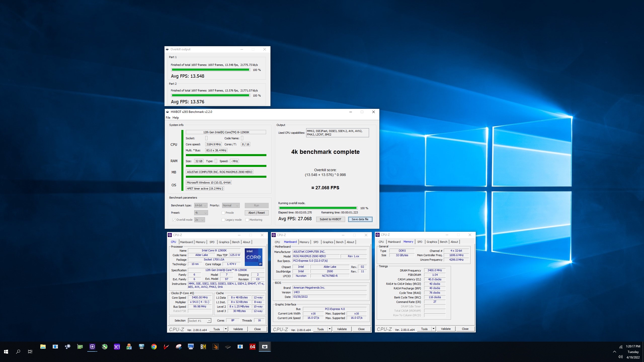Screen dimensions: 644x362
Task: Click the Used CPU capabilities text box
Action: click(x=337, y=133)
